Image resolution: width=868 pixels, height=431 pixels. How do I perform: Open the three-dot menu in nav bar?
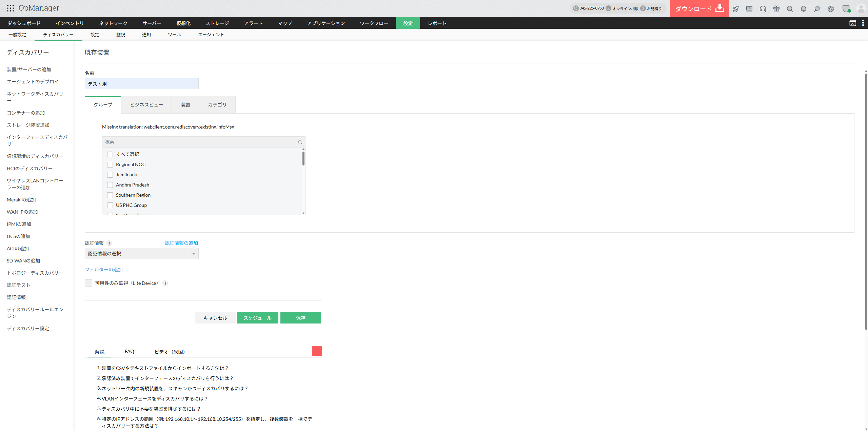[863, 23]
